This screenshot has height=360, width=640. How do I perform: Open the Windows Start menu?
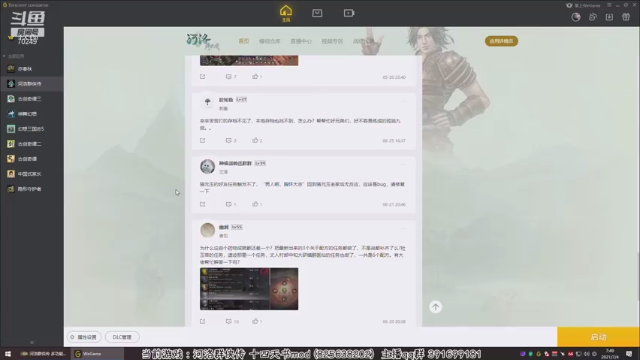(x=8, y=354)
